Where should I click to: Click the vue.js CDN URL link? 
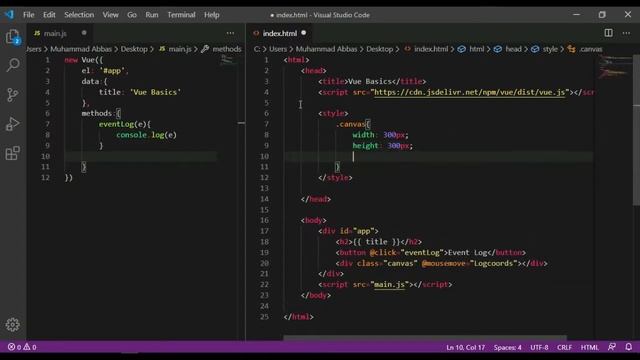(x=469, y=92)
